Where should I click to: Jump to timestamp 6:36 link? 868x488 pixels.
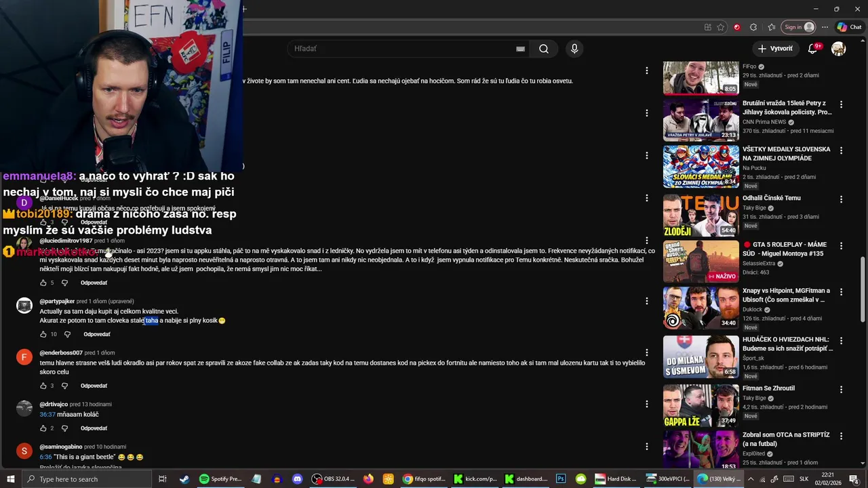pos(45,457)
